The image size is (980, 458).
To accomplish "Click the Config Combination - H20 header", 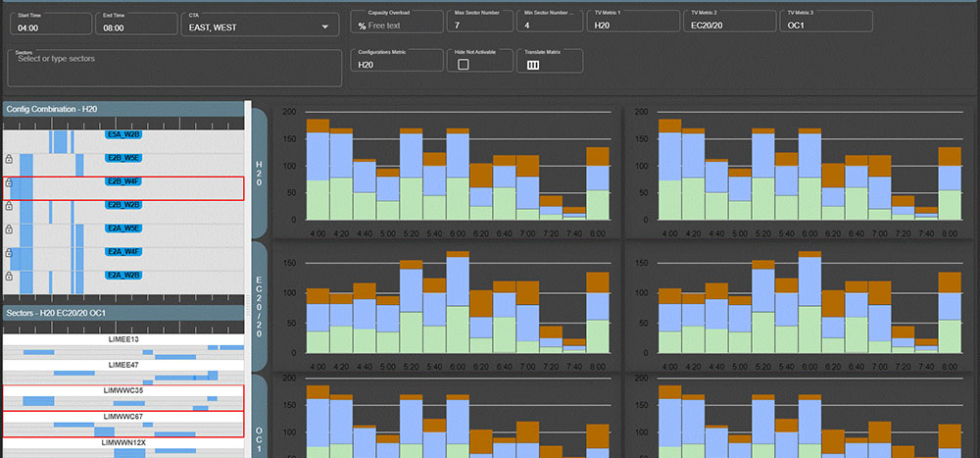I will (123, 109).
